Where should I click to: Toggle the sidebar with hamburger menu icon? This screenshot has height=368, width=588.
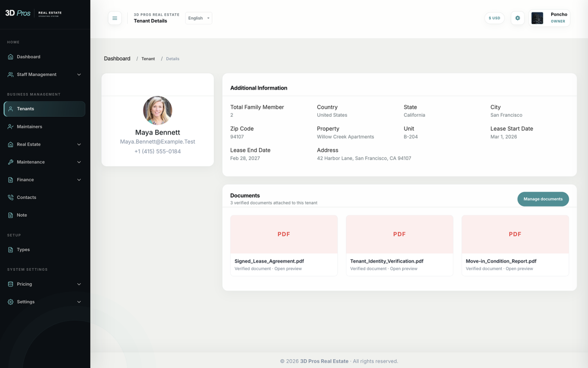(x=115, y=18)
